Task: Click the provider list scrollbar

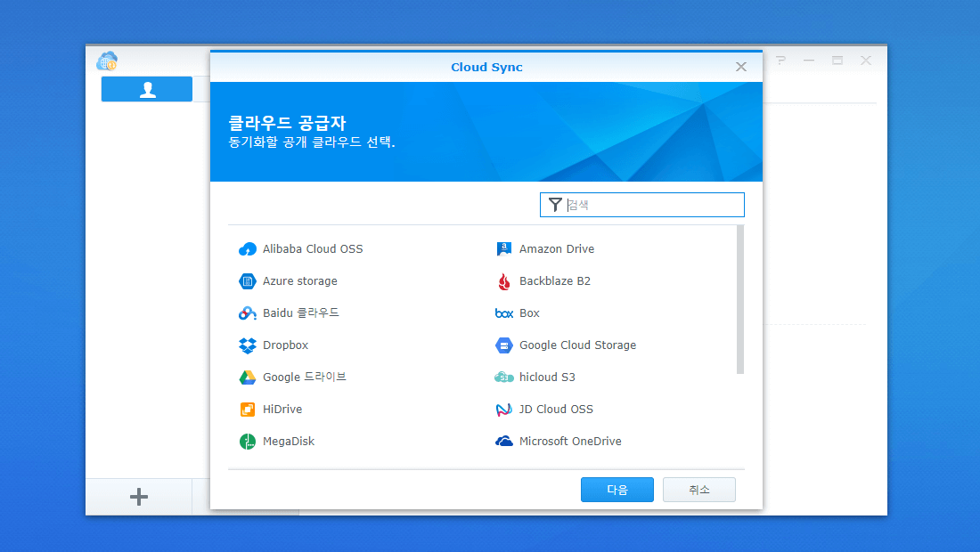Action: click(x=740, y=300)
